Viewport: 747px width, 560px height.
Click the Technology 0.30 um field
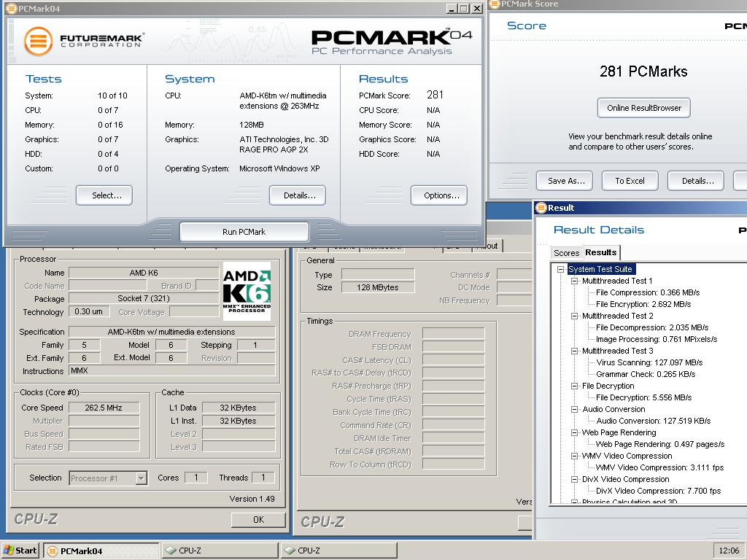(x=89, y=311)
